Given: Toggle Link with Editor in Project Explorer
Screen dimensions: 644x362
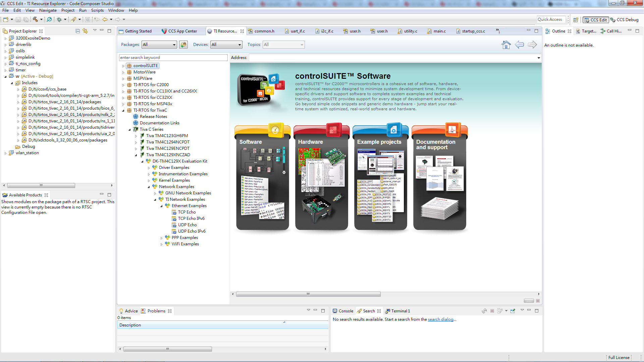Looking at the screenshot, I should (85, 31).
